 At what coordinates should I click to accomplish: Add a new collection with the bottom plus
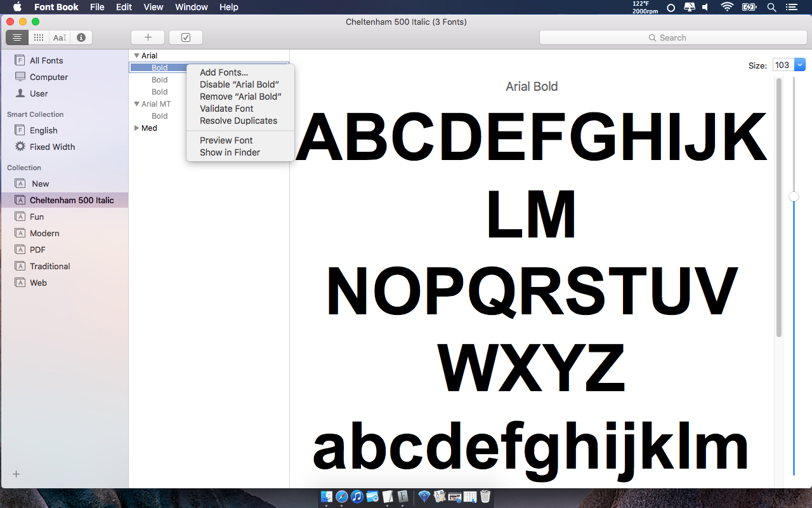click(x=16, y=474)
